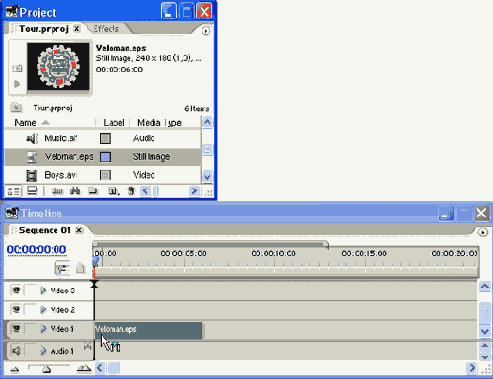Sort list by Name column header

tap(25, 123)
